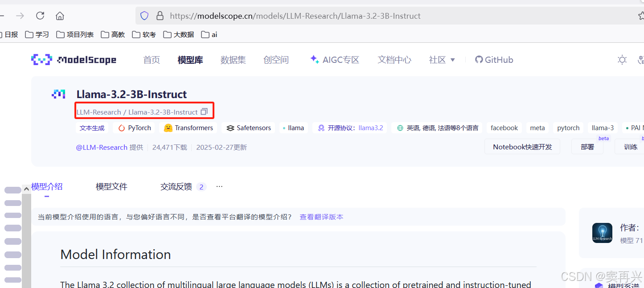This screenshot has height=288, width=644.
Task: Copy model ID LLM-Research/Llama-3.2-3B-Instruct icon
Action: click(x=204, y=111)
